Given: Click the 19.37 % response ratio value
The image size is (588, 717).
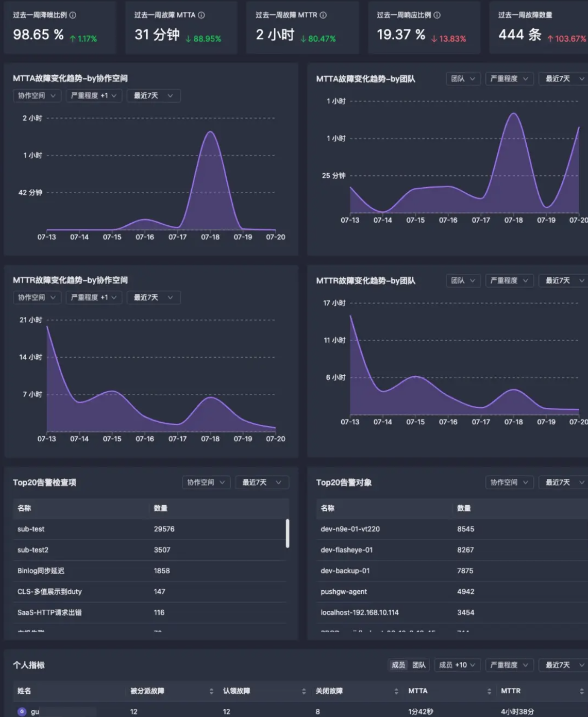Looking at the screenshot, I should [x=401, y=35].
